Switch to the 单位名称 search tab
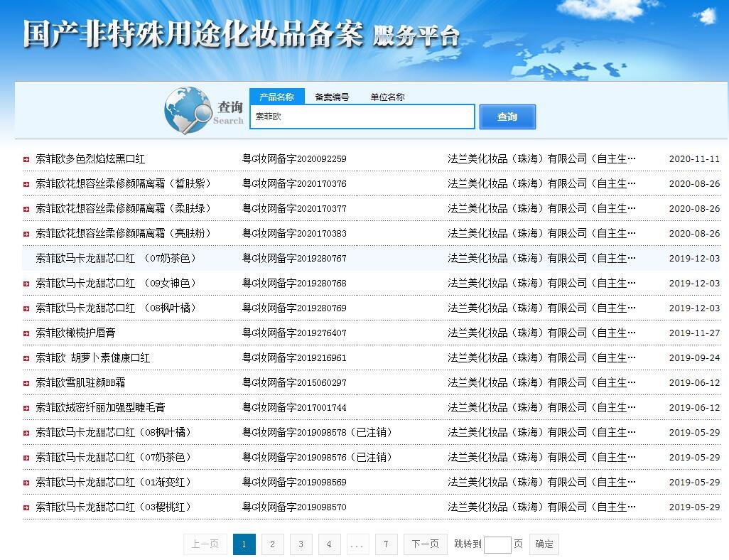This screenshot has height=560, width=729. [x=387, y=97]
